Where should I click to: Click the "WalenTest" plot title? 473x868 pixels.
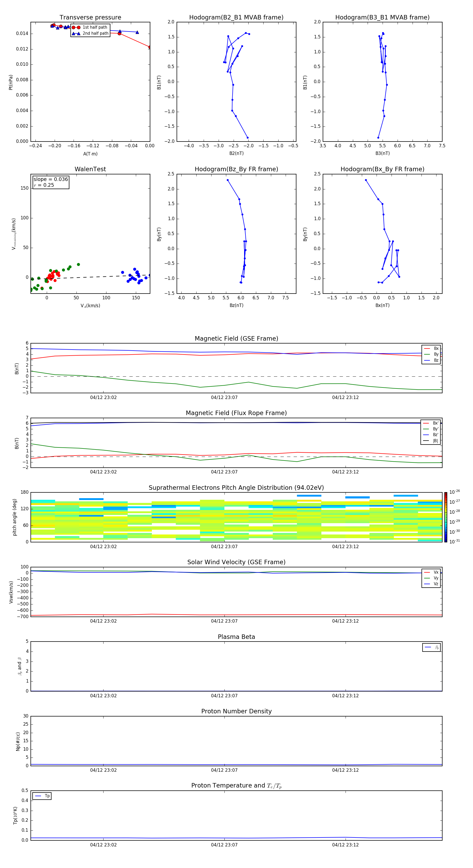[x=90, y=169]
